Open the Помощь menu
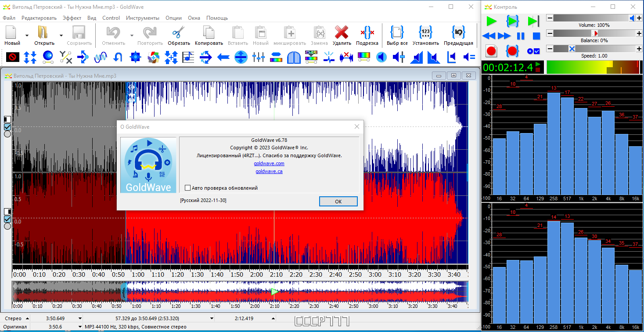This screenshot has width=644, height=332. (217, 18)
